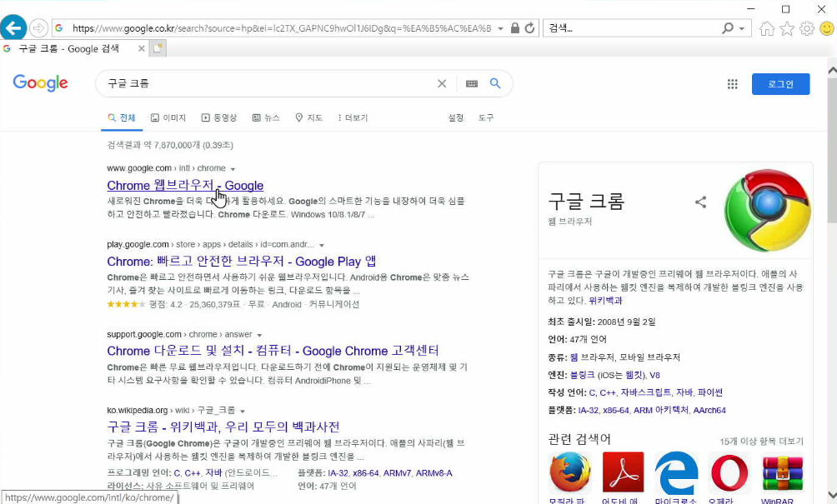Close the 구글 크롬 - Google 검색 tab

point(142,48)
